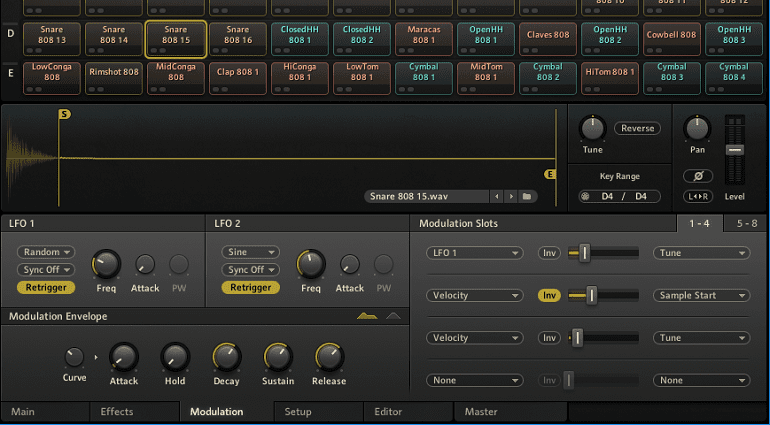Switch to the Master tab
The height and width of the screenshot is (425, 770).
coord(510,412)
